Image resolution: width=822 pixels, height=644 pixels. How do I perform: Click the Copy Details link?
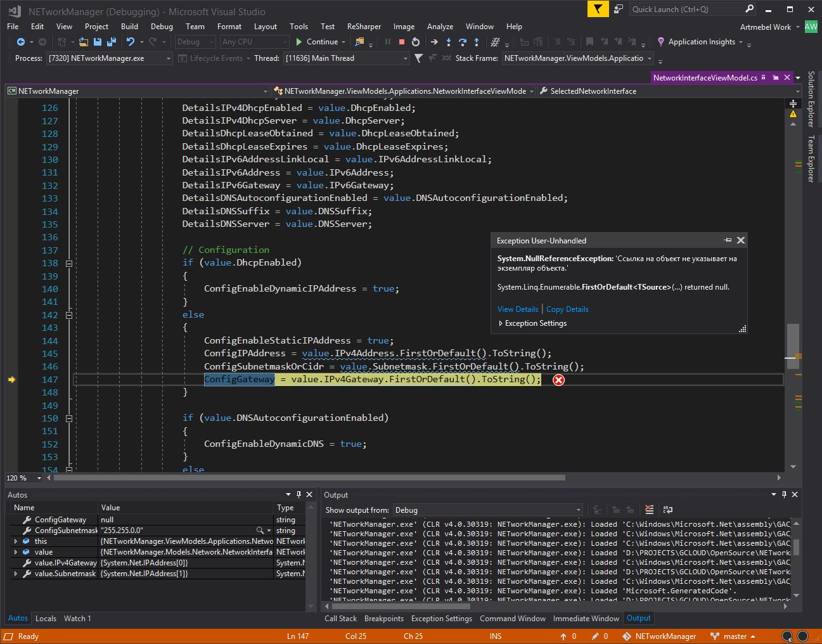(x=567, y=309)
